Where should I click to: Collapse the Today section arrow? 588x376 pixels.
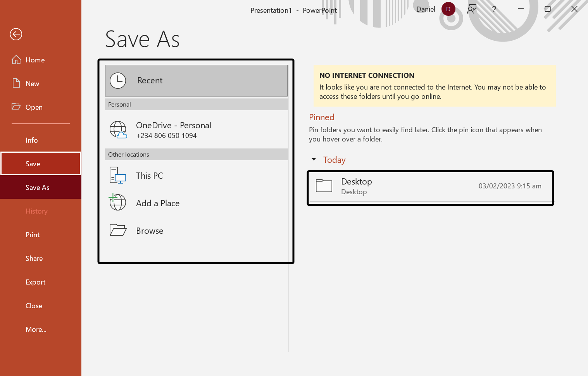pyautogui.click(x=314, y=159)
